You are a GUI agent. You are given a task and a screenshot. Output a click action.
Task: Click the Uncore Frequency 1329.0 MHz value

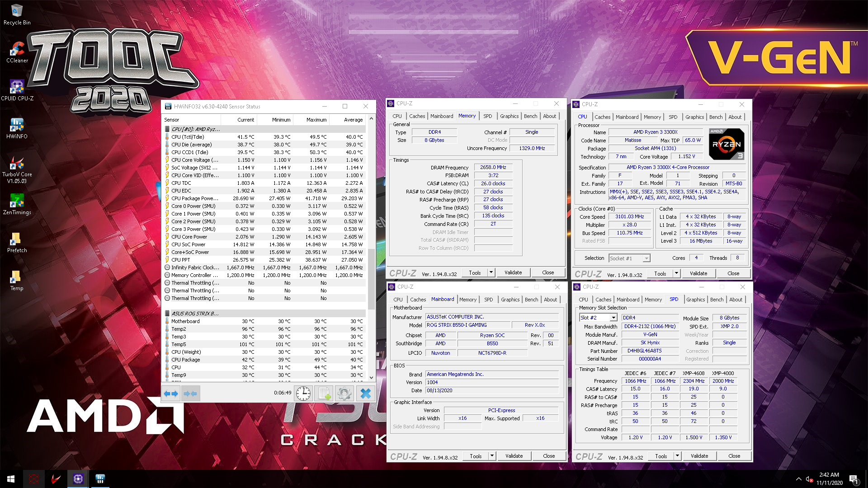pos(532,148)
